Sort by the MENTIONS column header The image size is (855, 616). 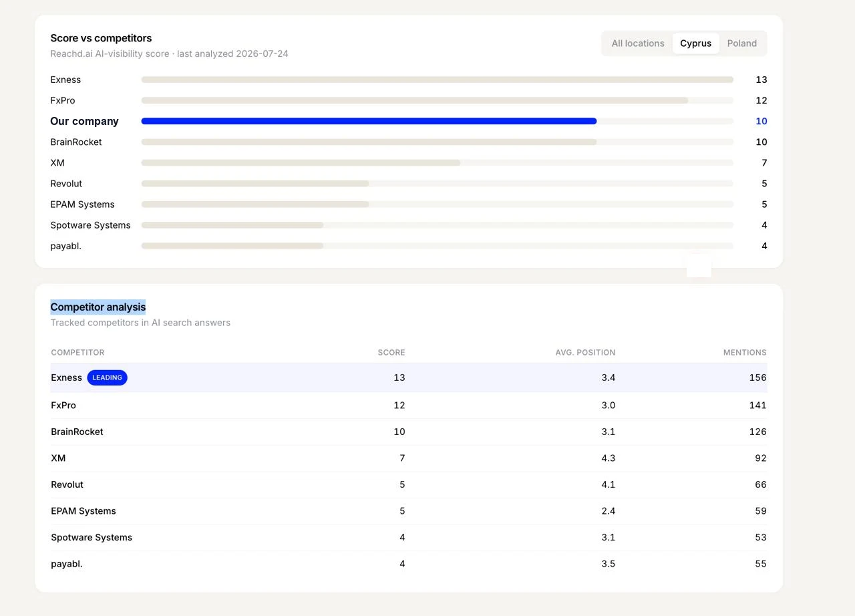coord(745,352)
